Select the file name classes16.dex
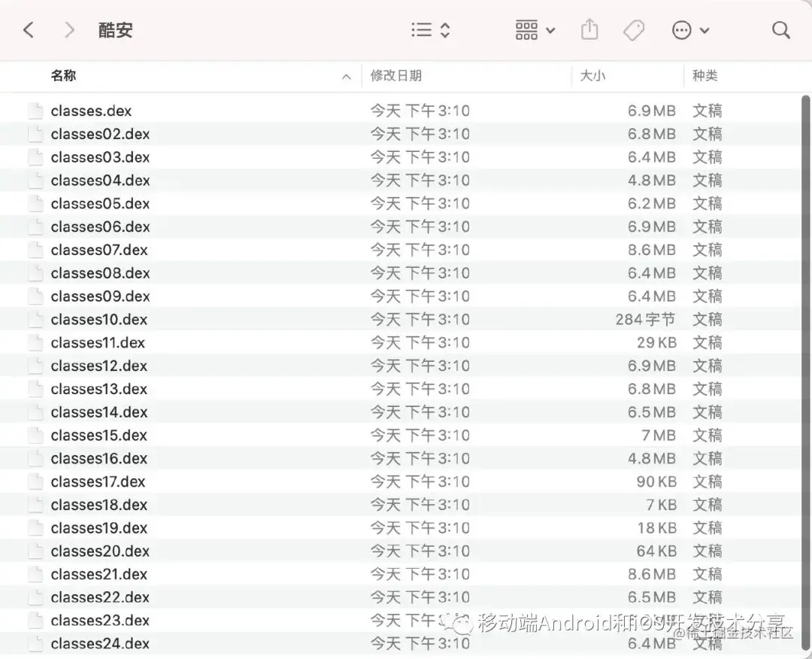 point(99,458)
